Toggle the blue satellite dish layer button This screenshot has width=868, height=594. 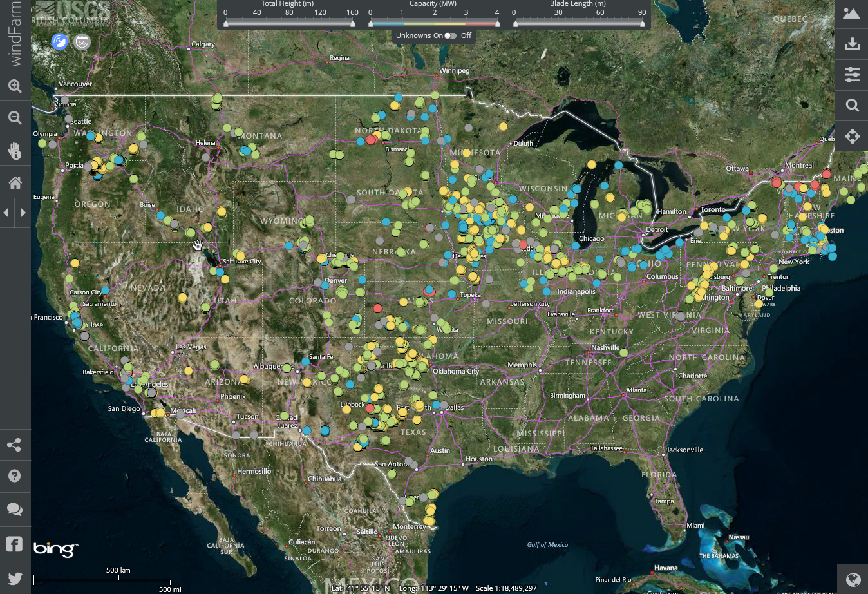[x=60, y=42]
